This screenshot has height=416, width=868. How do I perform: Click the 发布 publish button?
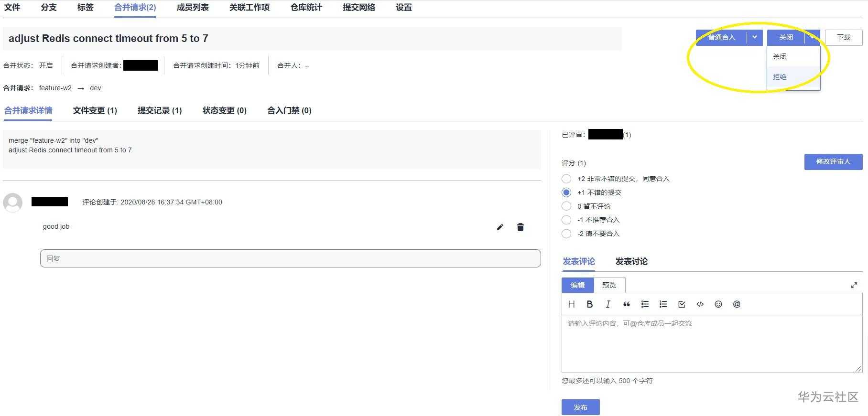point(581,407)
